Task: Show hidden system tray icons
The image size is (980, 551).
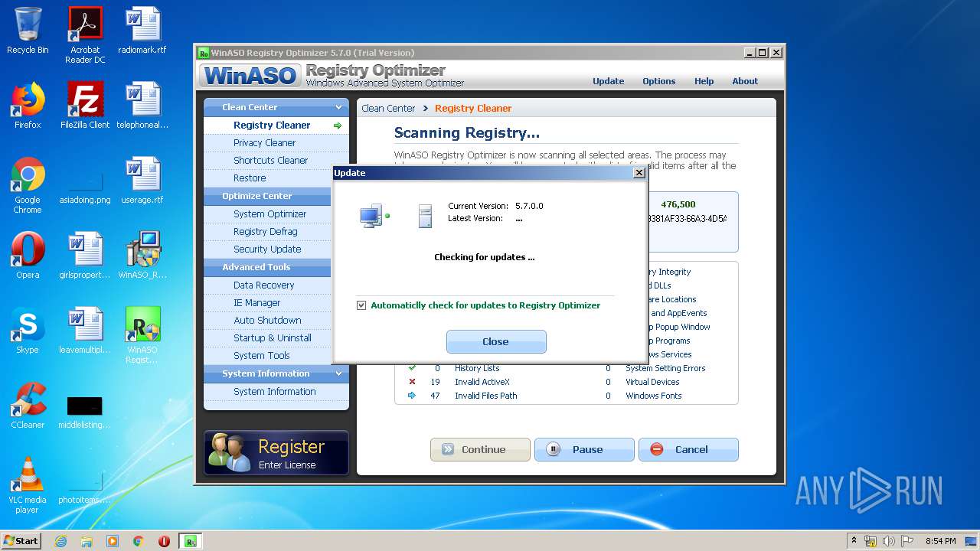Action: point(854,541)
